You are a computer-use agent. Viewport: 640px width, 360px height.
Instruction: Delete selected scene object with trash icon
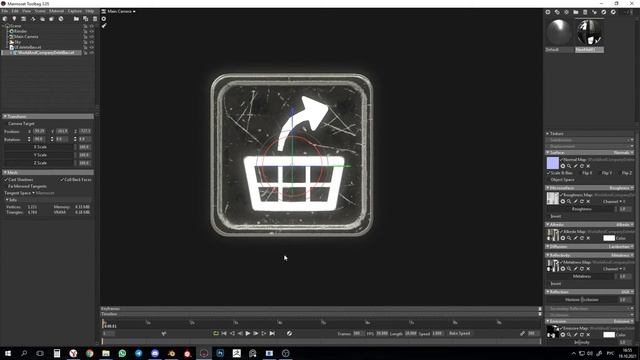pyautogui.click(x=95, y=19)
